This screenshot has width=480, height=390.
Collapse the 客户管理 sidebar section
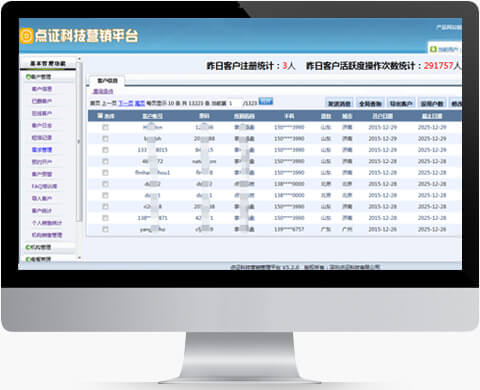coord(39,77)
